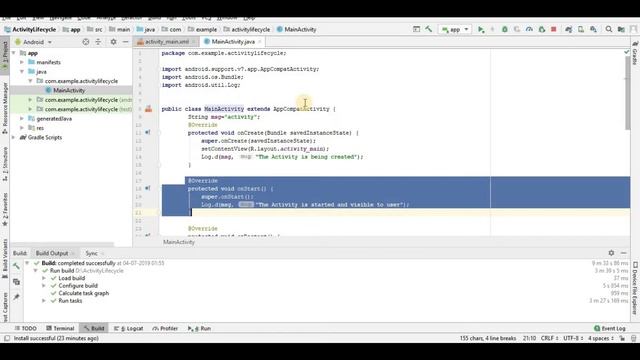Expand the generatedJava folder
Image resolution: width=640 pixels, height=360 pixels.
point(22,118)
